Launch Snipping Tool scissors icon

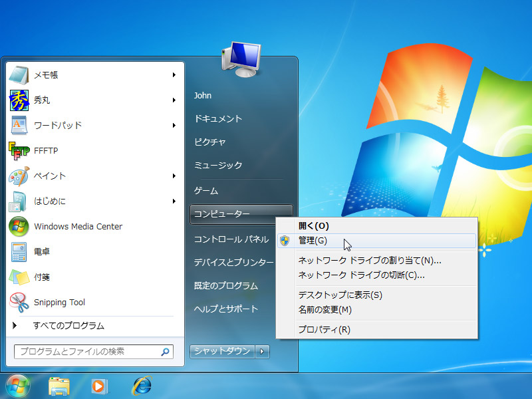point(19,303)
